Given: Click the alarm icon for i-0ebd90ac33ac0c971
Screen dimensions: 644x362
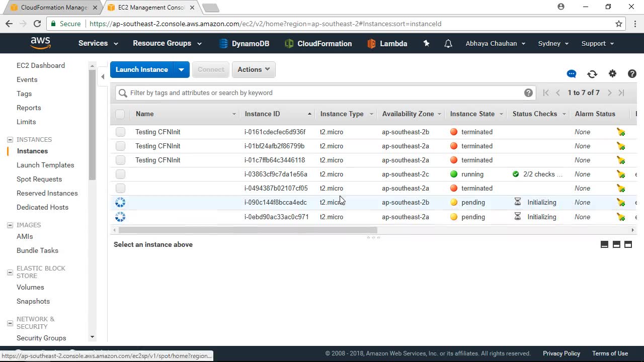Looking at the screenshot, I should pos(621,217).
